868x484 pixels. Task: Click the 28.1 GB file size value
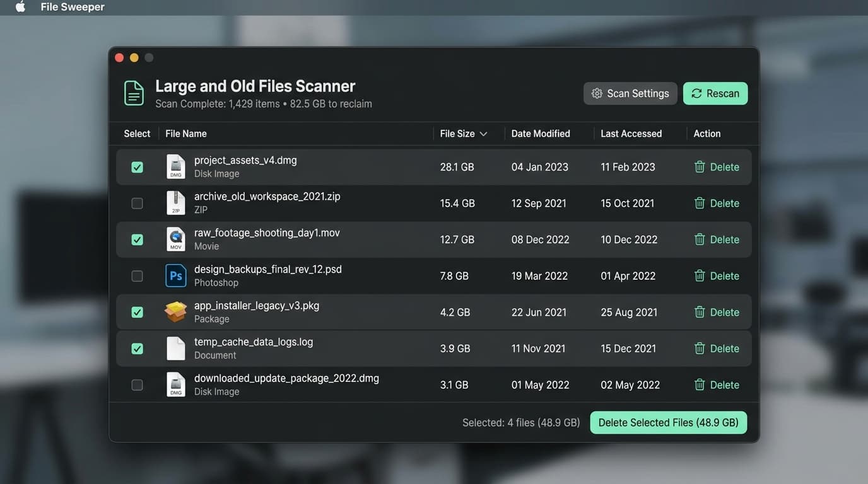pyautogui.click(x=457, y=167)
